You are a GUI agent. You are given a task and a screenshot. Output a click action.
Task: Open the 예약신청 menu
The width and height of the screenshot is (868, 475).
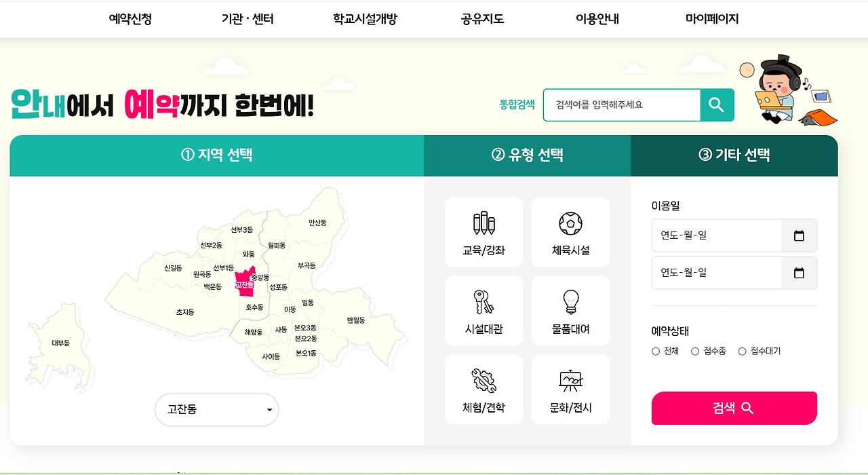click(x=130, y=19)
